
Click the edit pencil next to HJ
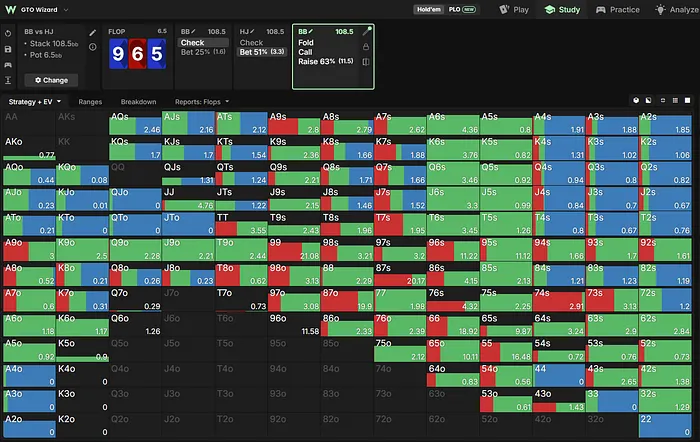coord(252,31)
